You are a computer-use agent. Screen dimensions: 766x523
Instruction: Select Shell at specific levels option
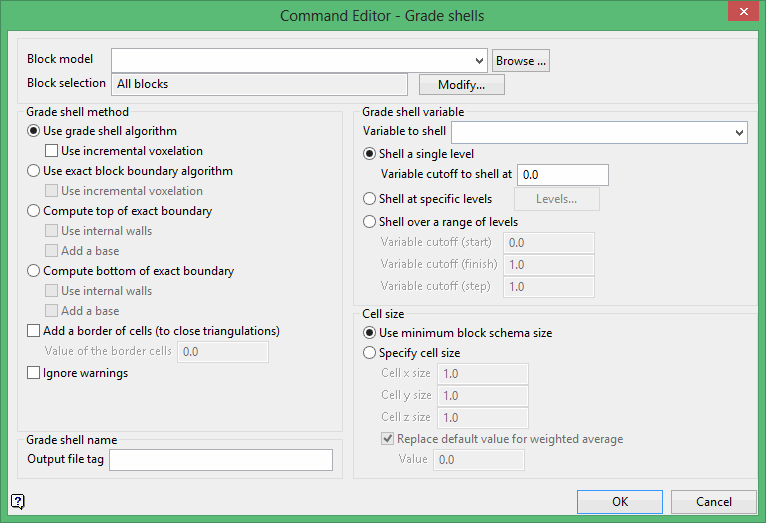371,199
